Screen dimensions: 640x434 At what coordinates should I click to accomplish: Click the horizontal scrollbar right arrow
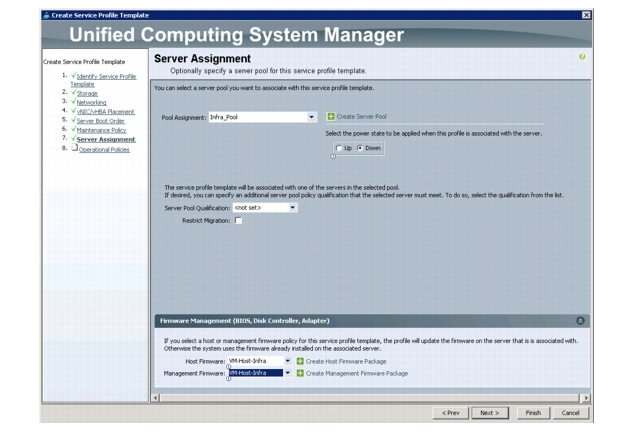[x=586, y=398]
